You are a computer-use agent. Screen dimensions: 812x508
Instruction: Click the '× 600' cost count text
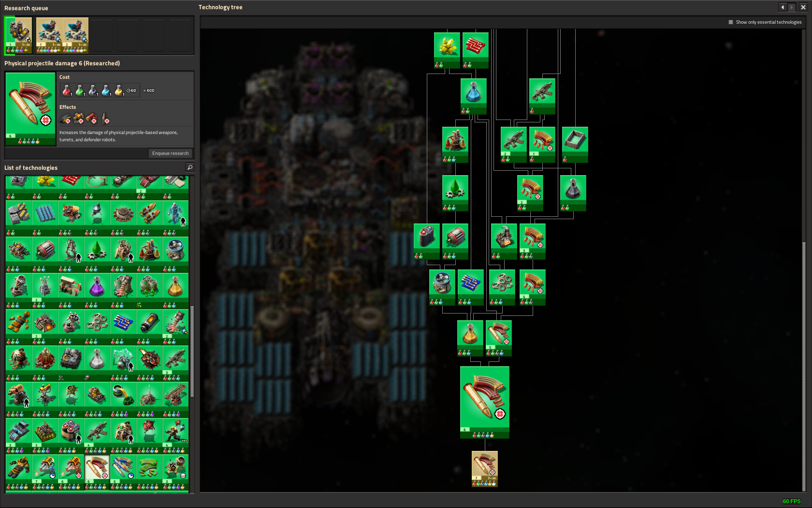(x=149, y=90)
